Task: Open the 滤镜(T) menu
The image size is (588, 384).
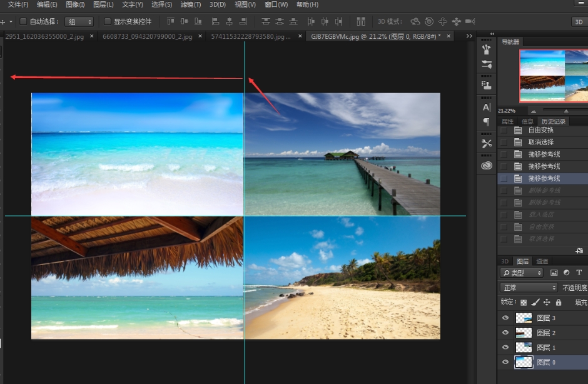Action: coord(191,4)
